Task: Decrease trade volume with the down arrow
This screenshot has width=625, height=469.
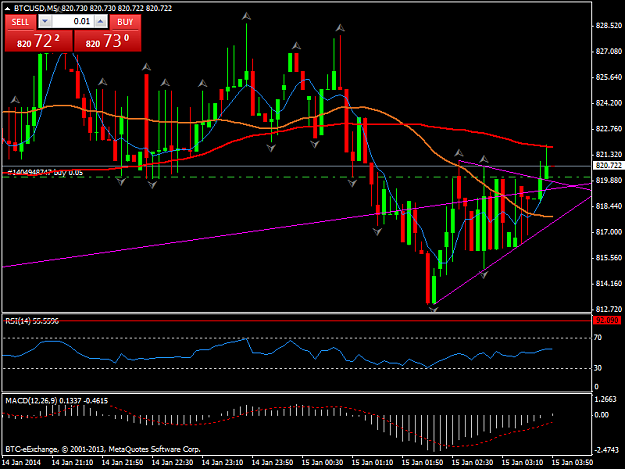Action: pos(45,22)
